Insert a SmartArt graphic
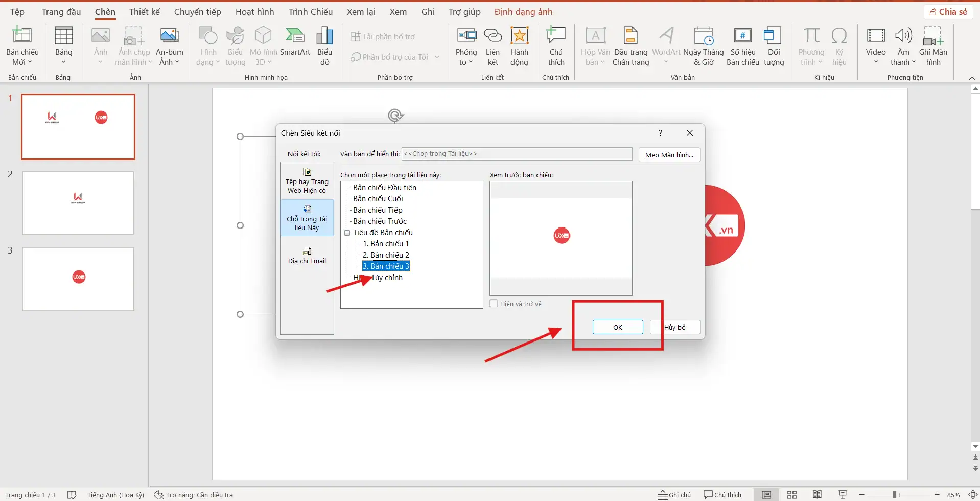Screen dimensions: 980x501 coord(295,46)
